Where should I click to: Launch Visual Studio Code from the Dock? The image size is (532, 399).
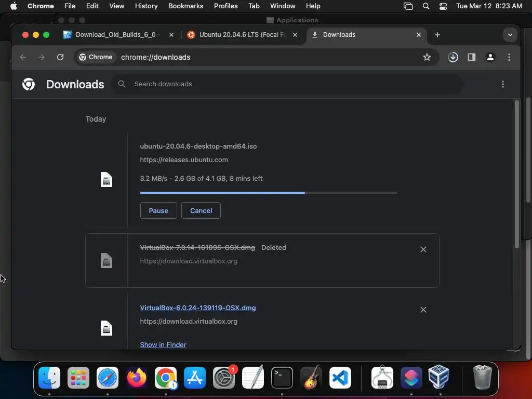[x=340, y=378]
